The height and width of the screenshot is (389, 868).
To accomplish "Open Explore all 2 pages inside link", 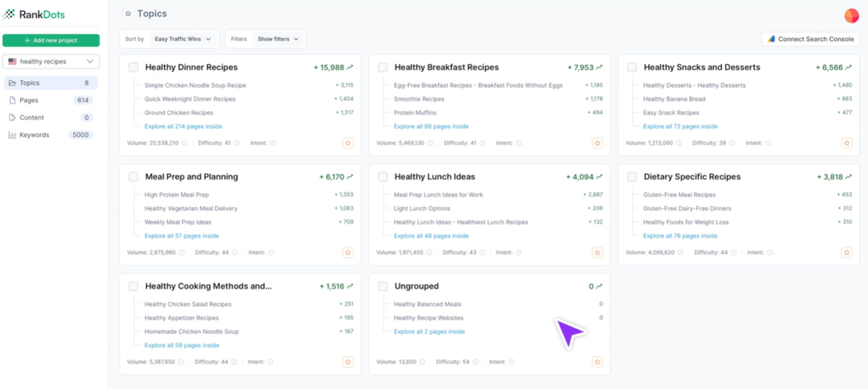I will [x=430, y=332].
